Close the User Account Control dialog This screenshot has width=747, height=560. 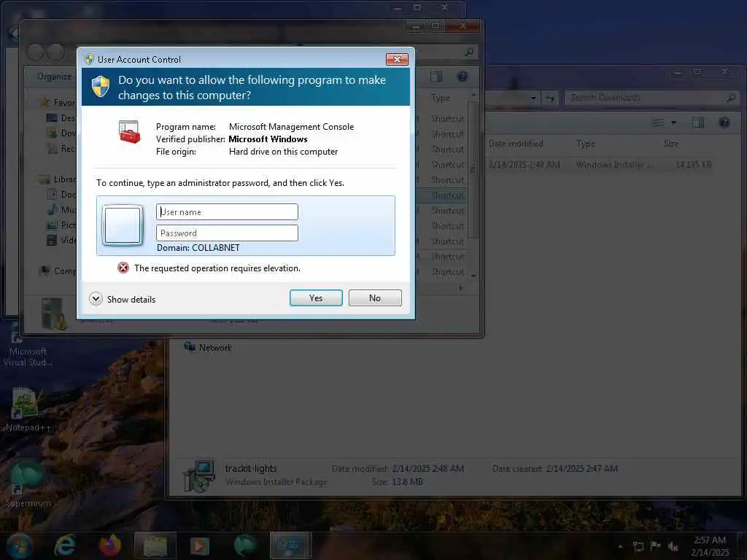tap(397, 59)
